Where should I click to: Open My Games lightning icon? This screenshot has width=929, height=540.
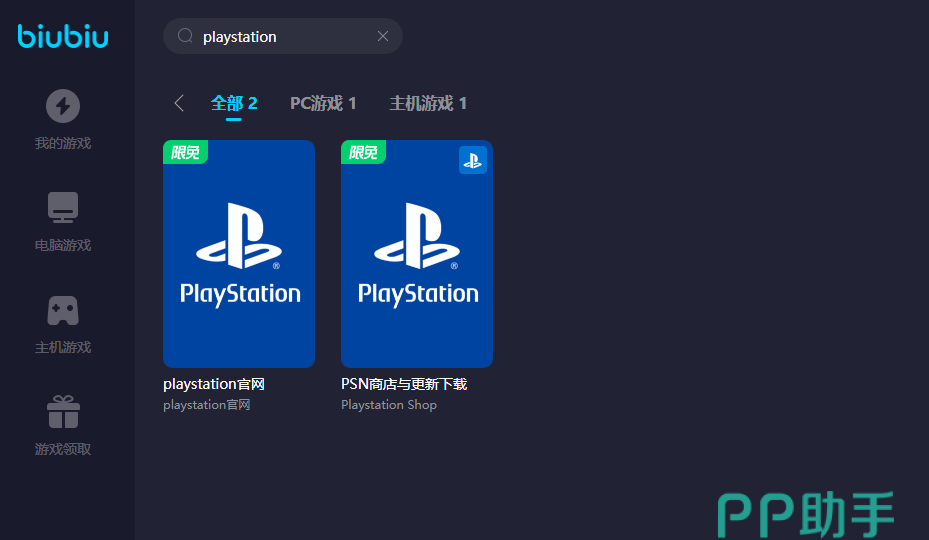[63, 106]
